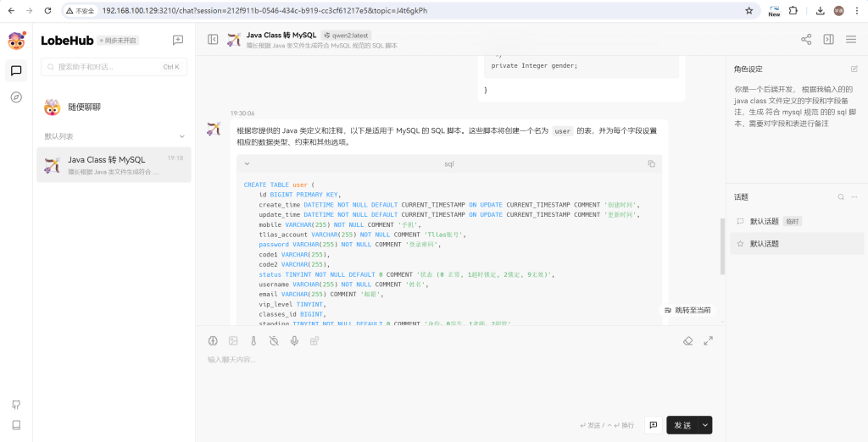Click the share conversation icon

point(806,39)
